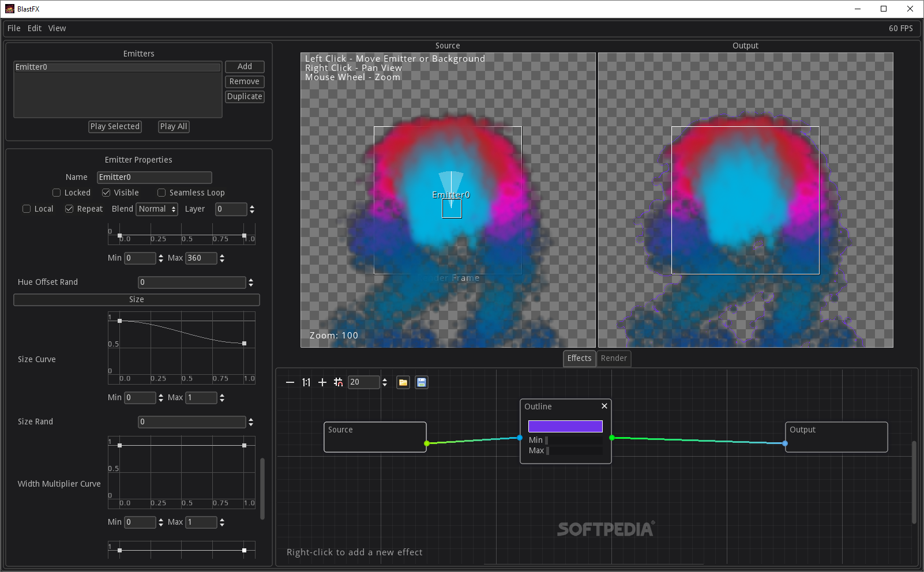Click the Size Rand input field

192,422
